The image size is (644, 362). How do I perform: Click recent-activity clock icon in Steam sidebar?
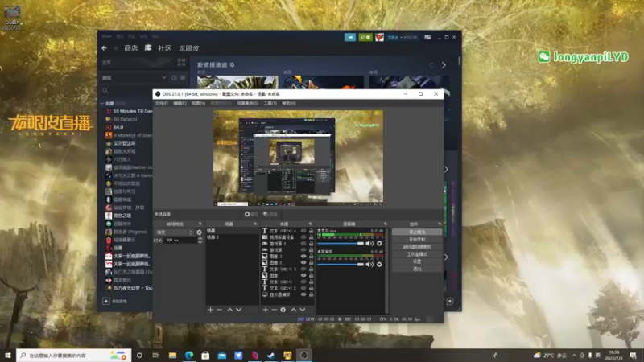174,77
